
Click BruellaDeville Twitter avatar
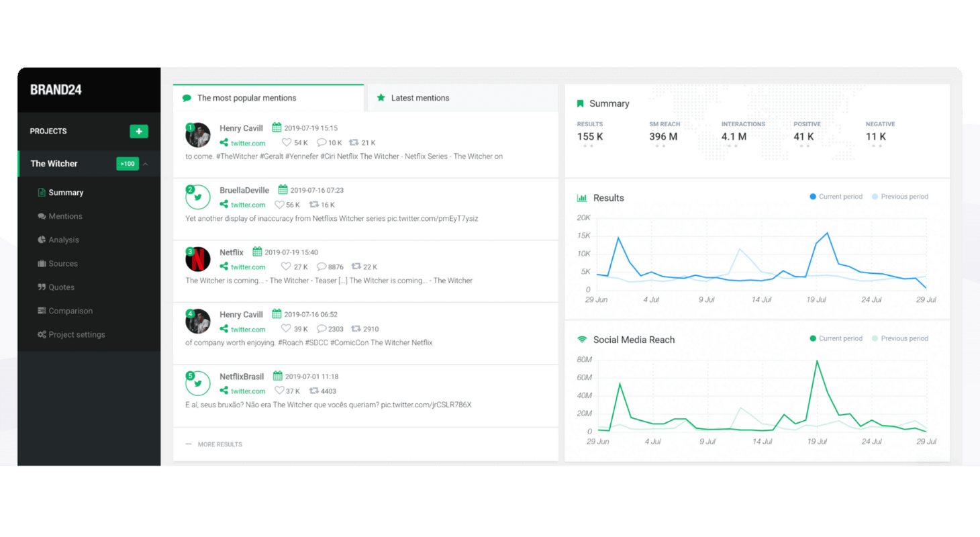tap(198, 197)
